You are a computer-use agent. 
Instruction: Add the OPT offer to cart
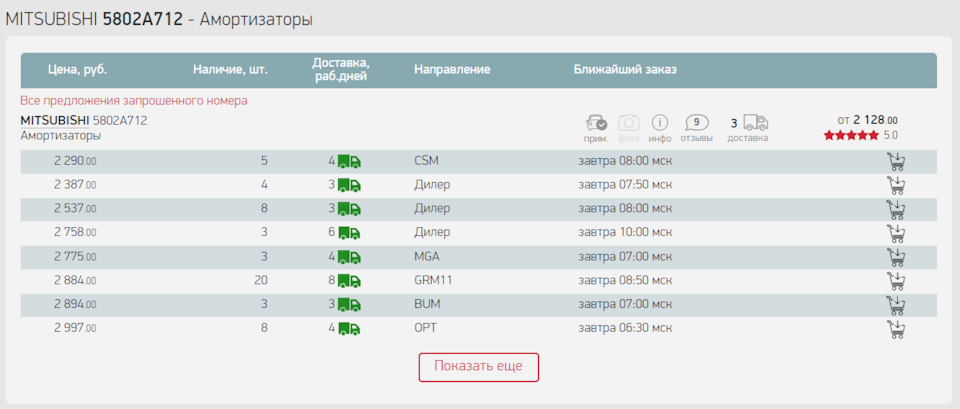896,329
